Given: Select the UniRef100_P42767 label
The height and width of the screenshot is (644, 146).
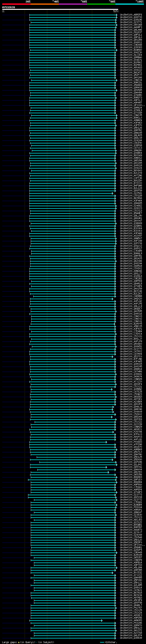Looking at the screenshot, I should (x=131, y=608).
